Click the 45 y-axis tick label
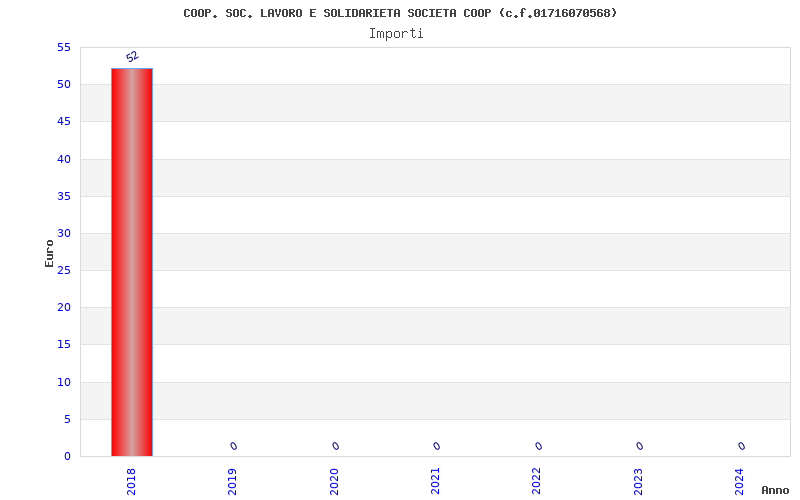This screenshot has height=500, width=800. tap(64, 121)
